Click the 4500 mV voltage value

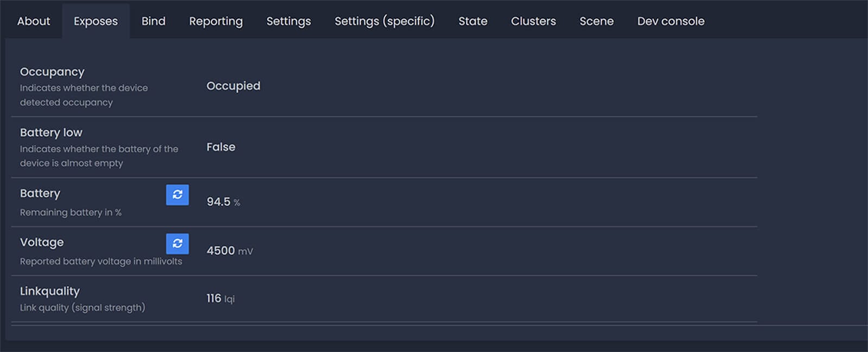(229, 250)
